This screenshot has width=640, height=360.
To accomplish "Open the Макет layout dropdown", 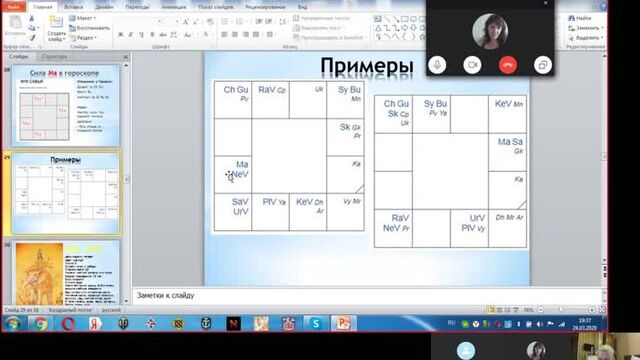I will [x=82, y=18].
